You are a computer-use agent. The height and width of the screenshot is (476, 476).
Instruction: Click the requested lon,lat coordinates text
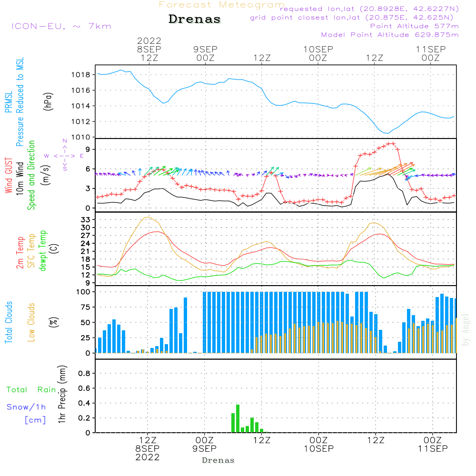[369, 9]
